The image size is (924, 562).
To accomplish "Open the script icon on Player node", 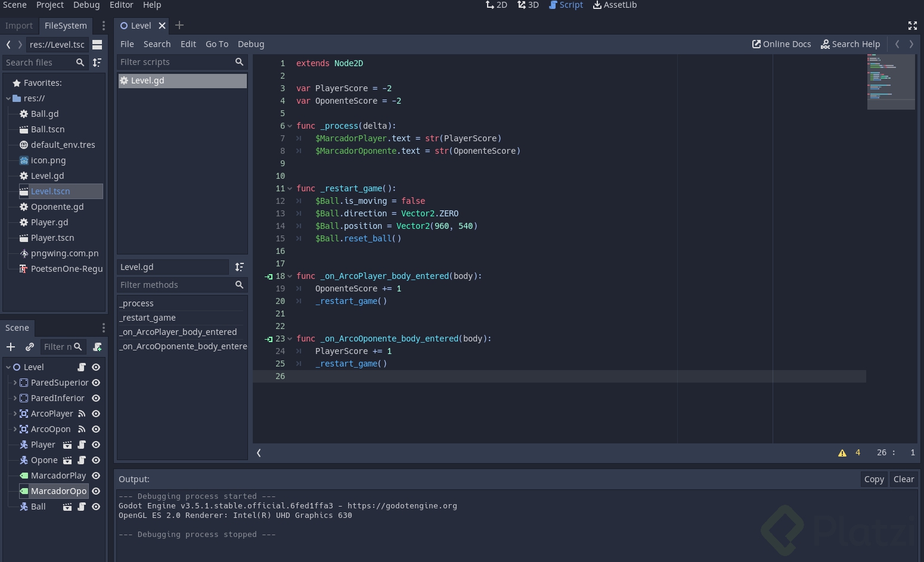I will click(x=82, y=445).
